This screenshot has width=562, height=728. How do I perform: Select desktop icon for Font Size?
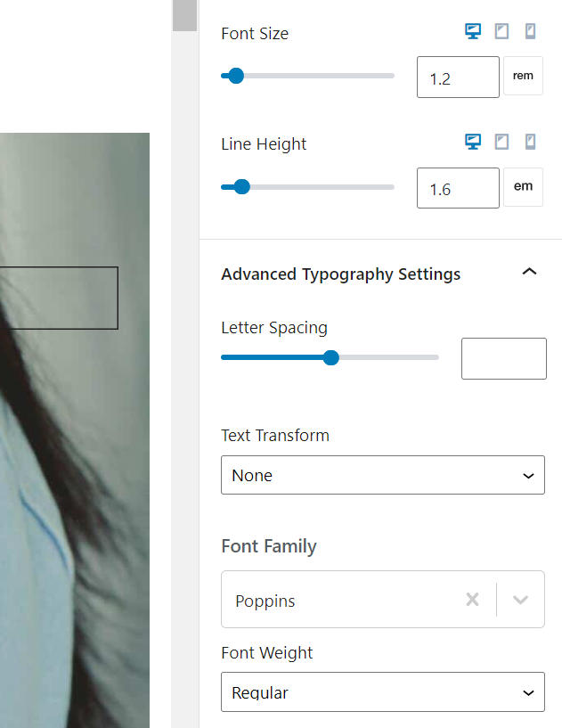pos(473,31)
